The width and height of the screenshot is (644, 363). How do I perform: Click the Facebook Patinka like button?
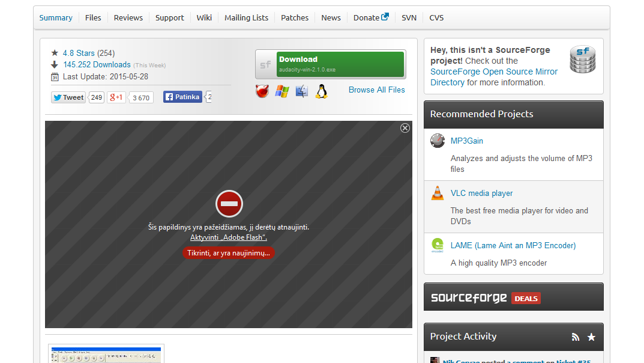tap(183, 97)
